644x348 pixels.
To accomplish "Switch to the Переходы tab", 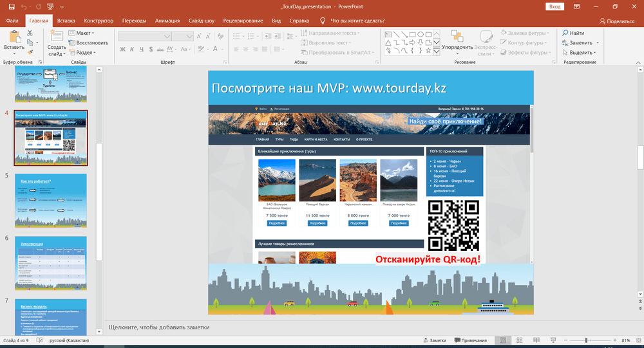I will point(134,21).
